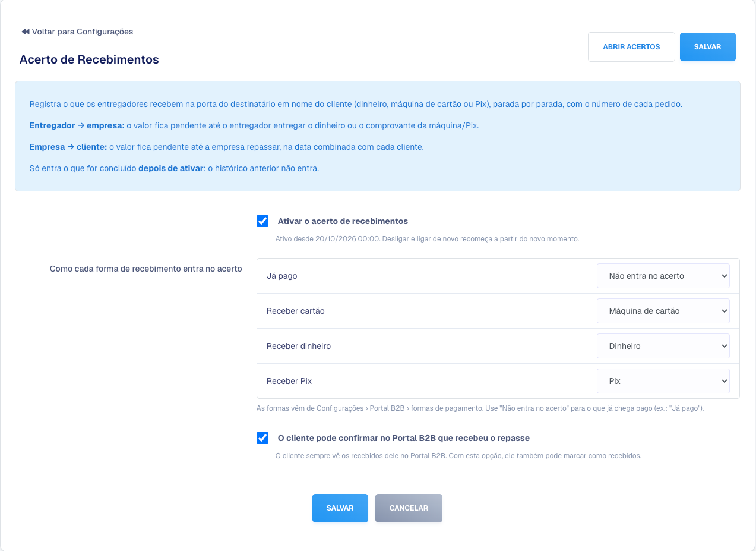
Task: Click 'Como cada forma de recebimento' label
Action: pyautogui.click(x=146, y=269)
